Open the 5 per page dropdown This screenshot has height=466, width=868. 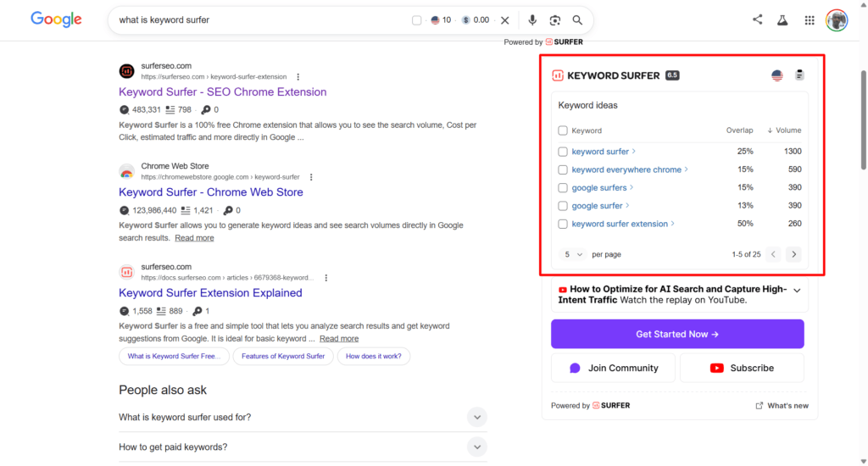click(x=573, y=254)
